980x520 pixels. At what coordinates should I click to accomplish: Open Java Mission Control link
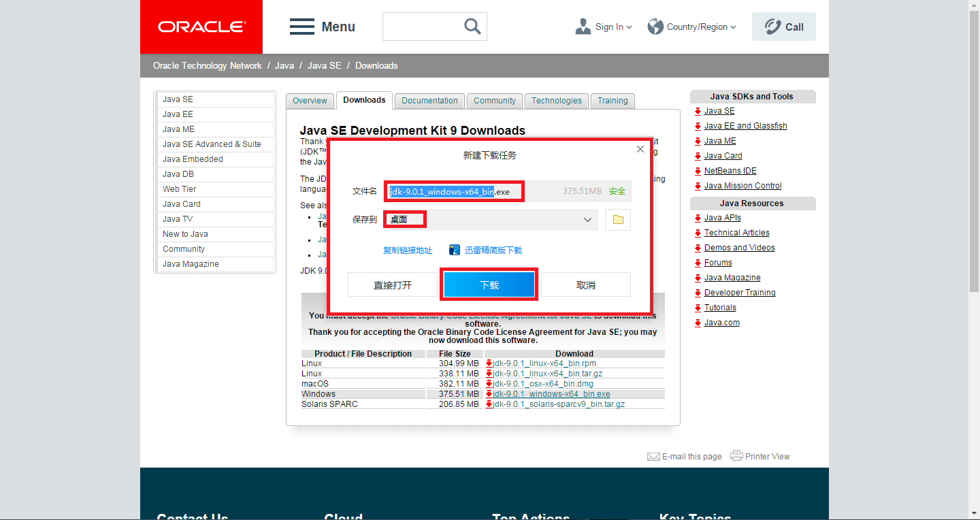742,186
